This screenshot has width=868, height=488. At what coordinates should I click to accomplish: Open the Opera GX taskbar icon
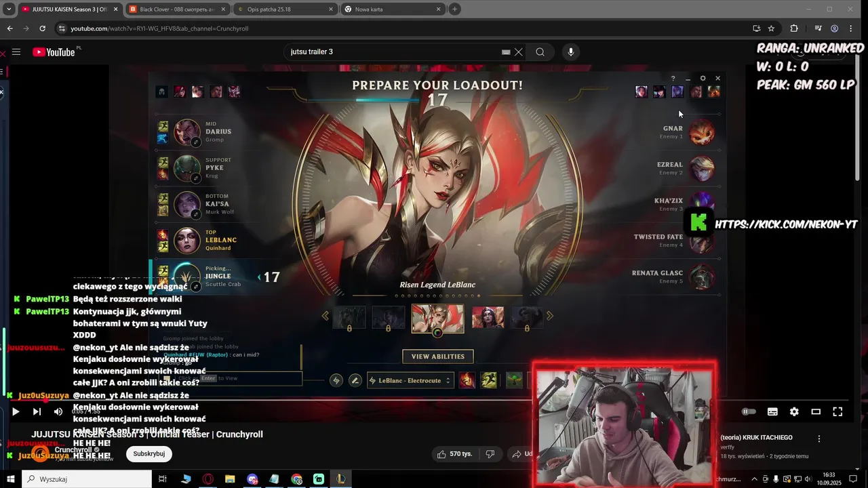[208, 479]
